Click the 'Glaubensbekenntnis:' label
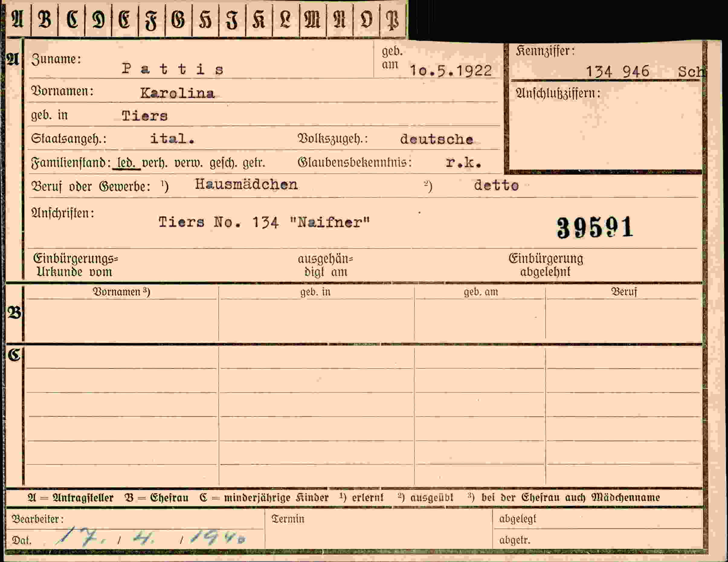728x562 pixels. pos(355,162)
